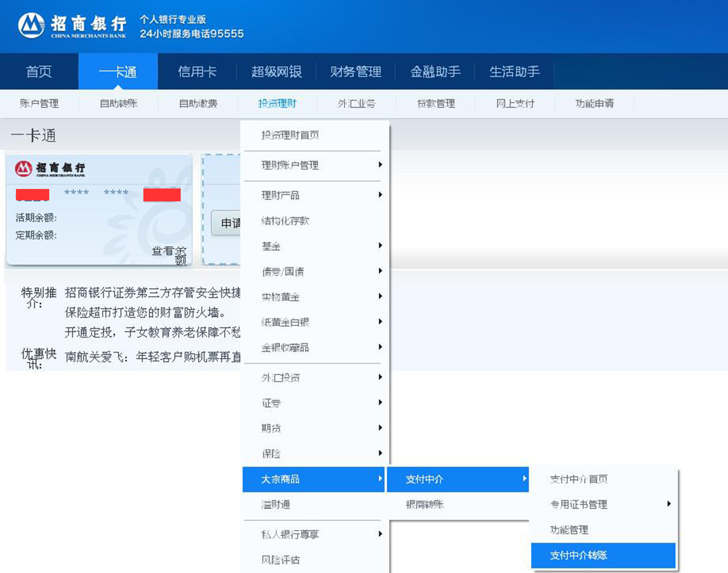Expand the 理财账户管理 submenu arrow
The height and width of the screenshot is (573, 728).
click(x=380, y=165)
